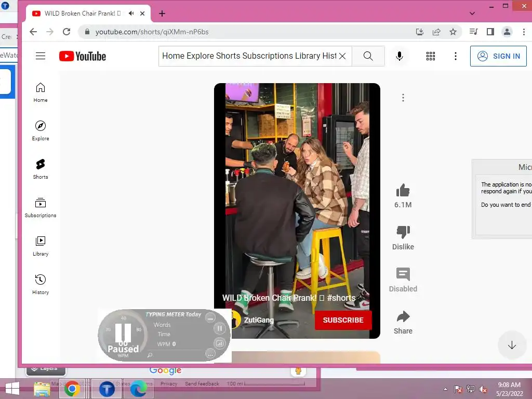532x399 pixels.
Task: Show hidden system tray icons
Action: click(x=445, y=389)
